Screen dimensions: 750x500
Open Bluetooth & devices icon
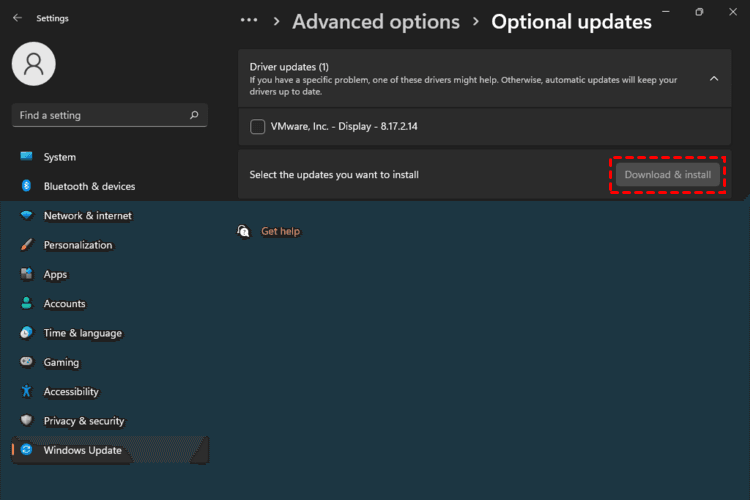point(26,186)
